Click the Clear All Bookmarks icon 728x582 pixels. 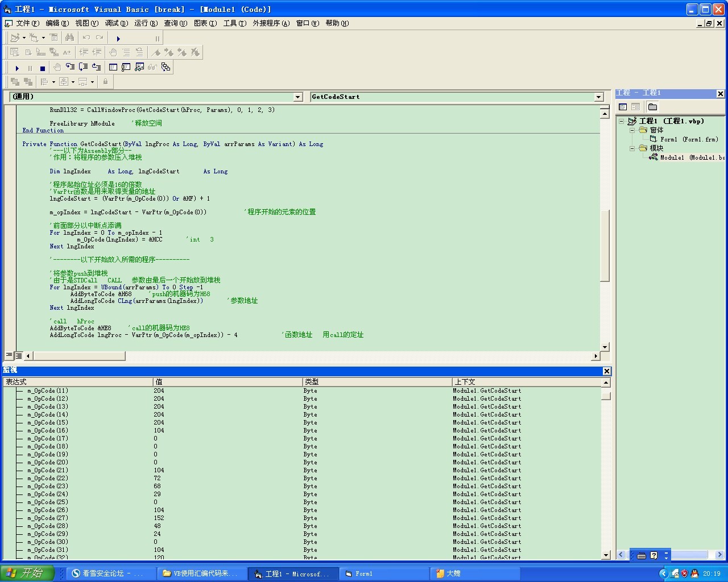click(x=195, y=52)
